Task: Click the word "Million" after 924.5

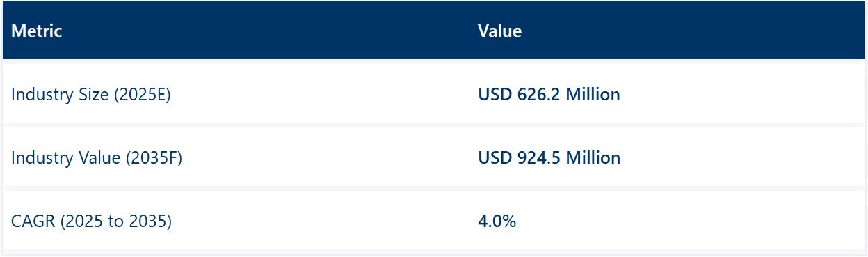Action: click(593, 157)
